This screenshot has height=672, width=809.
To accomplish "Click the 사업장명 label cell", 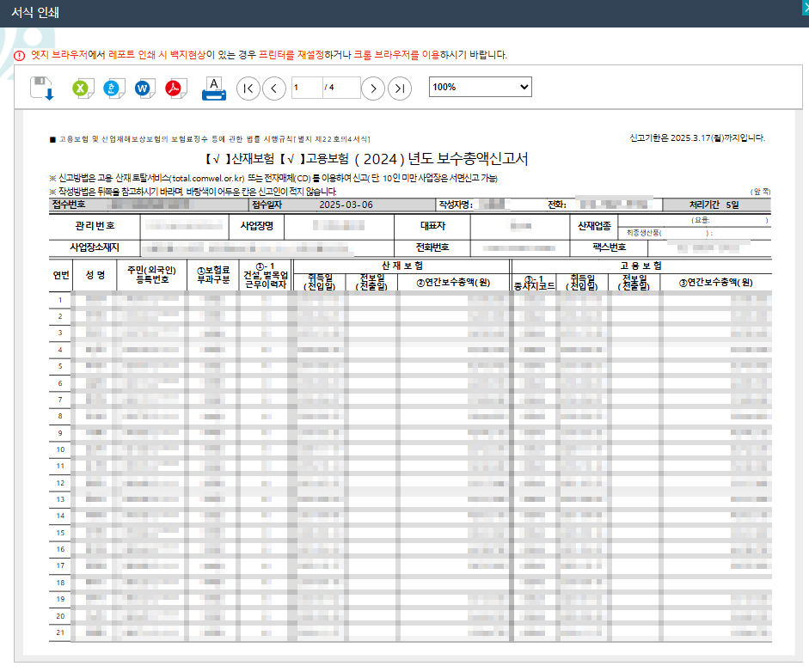I will pyautogui.click(x=256, y=226).
